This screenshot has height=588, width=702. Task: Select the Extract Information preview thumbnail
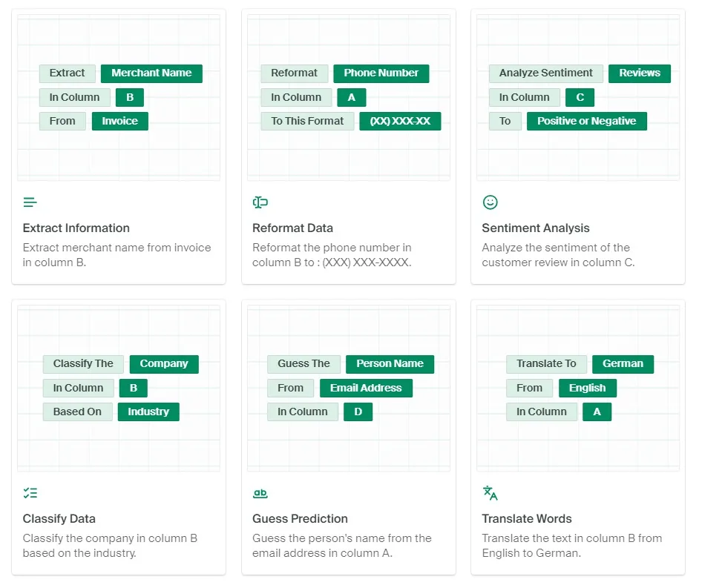click(x=119, y=98)
